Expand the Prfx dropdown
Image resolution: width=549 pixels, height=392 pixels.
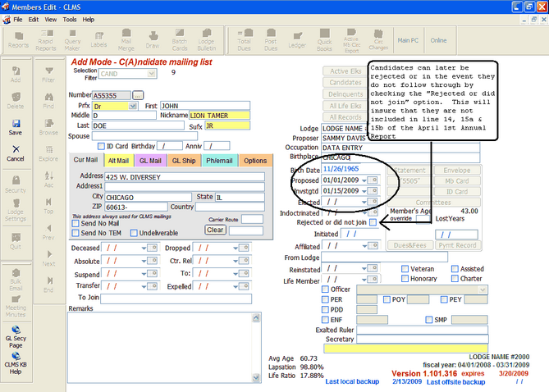(x=134, y=106)
